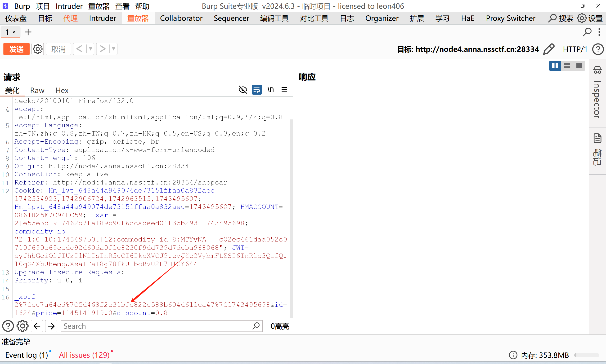Go to the previous search match arrow
This screenshot has width=606, height=364.
pyautogui.click(x=37, y=326)
